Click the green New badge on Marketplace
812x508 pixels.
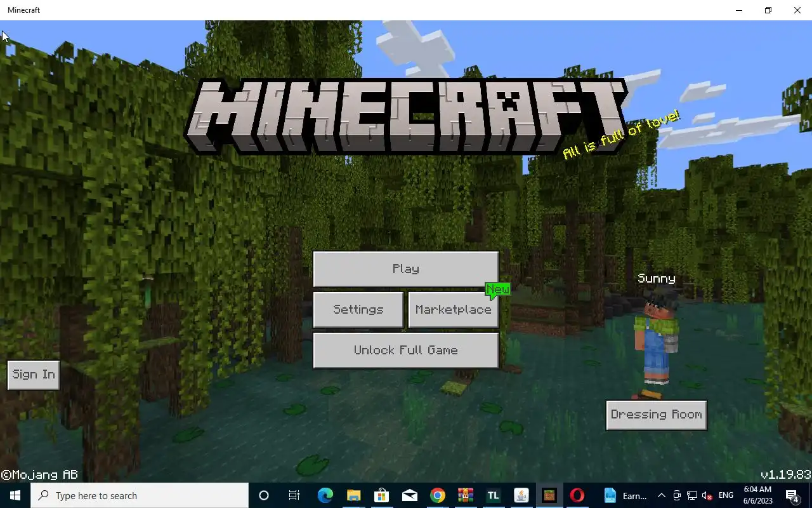coord(498,290)
